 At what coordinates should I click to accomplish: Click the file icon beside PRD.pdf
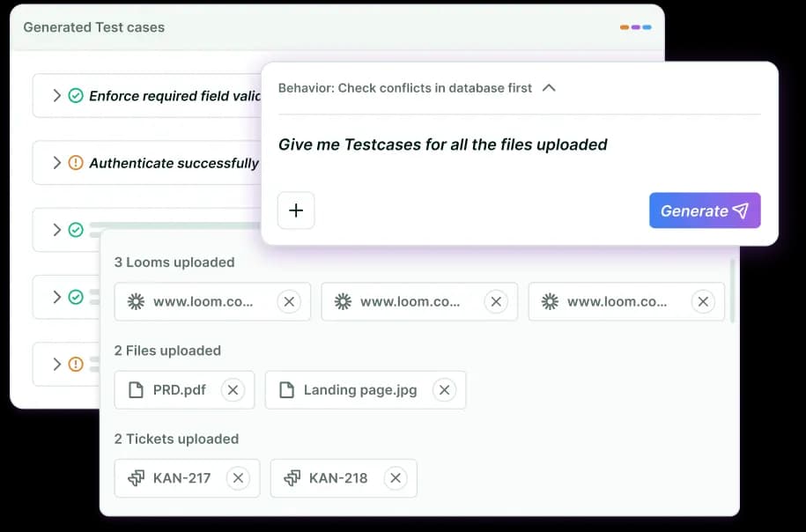coord(136,390)
